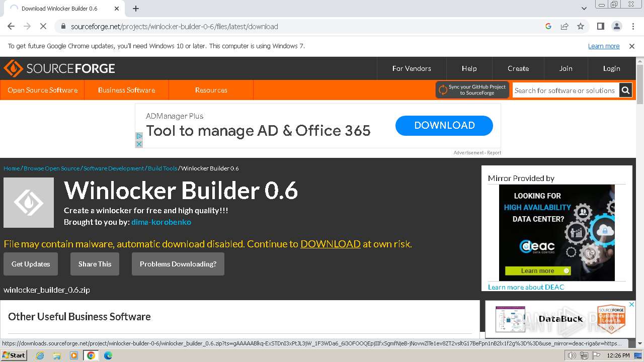Click the search magnifier icon
Viewport: 644px width, 362px height.
click(x=625, y=90)
